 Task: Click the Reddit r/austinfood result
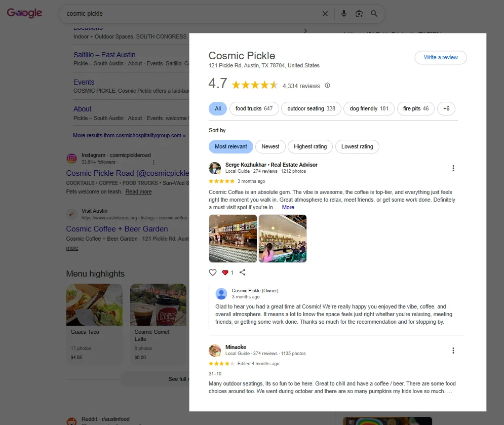(x=105, y=419)
